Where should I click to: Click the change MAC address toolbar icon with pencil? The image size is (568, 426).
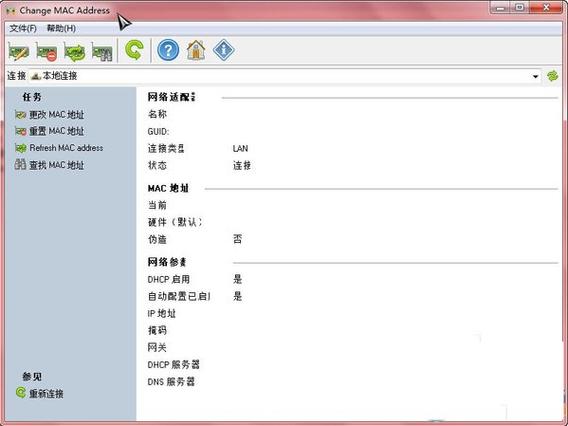point(18,51)
